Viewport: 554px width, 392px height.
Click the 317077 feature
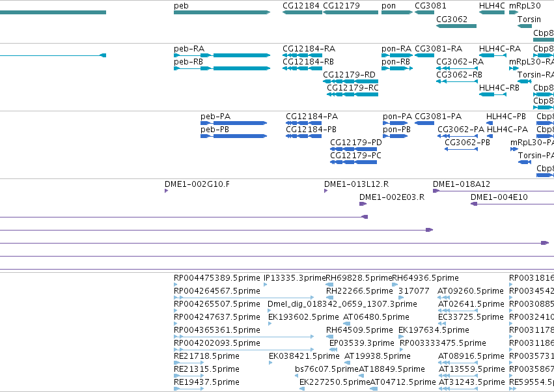tap(400, 298)
